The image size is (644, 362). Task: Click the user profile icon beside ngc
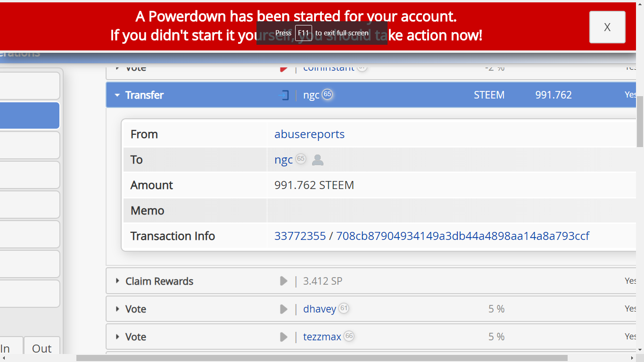318,160
